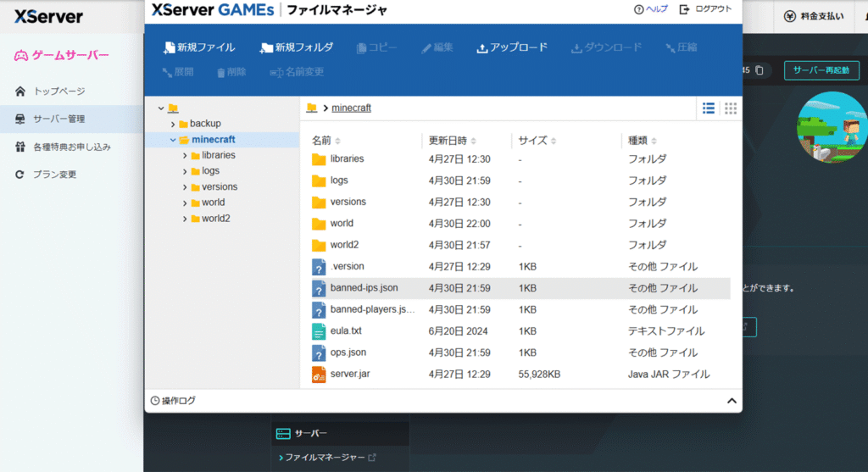Click the XServer logo

tap(48, 17)
